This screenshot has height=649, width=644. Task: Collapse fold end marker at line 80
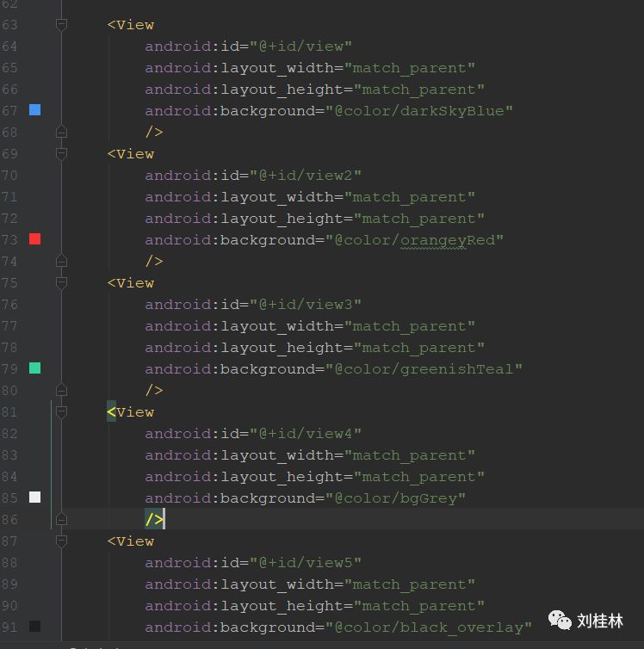(x=61, y=390)
